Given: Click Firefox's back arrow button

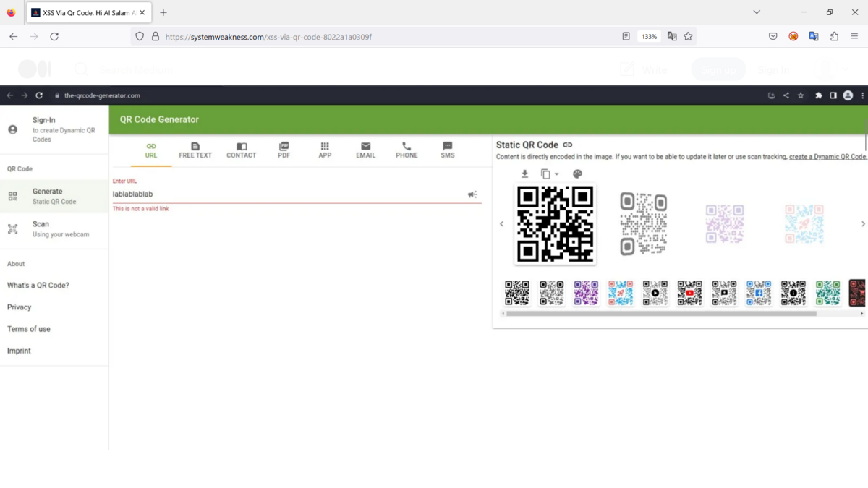Looking at the screenshot, I should 13,36.
